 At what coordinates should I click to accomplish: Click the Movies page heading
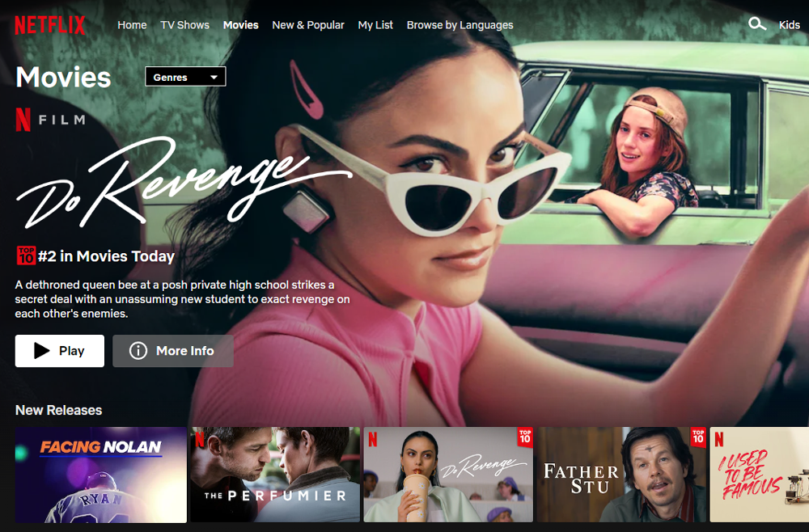(x=63, y=78)
